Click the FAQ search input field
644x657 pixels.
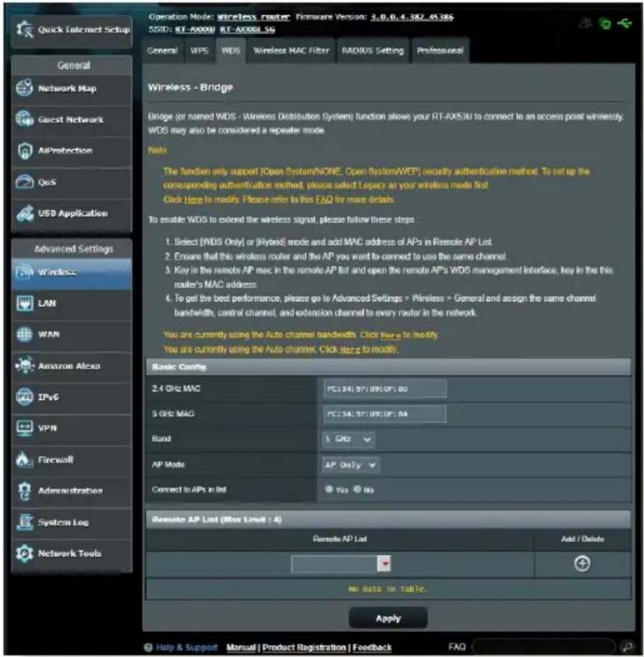tap(543, 646)
